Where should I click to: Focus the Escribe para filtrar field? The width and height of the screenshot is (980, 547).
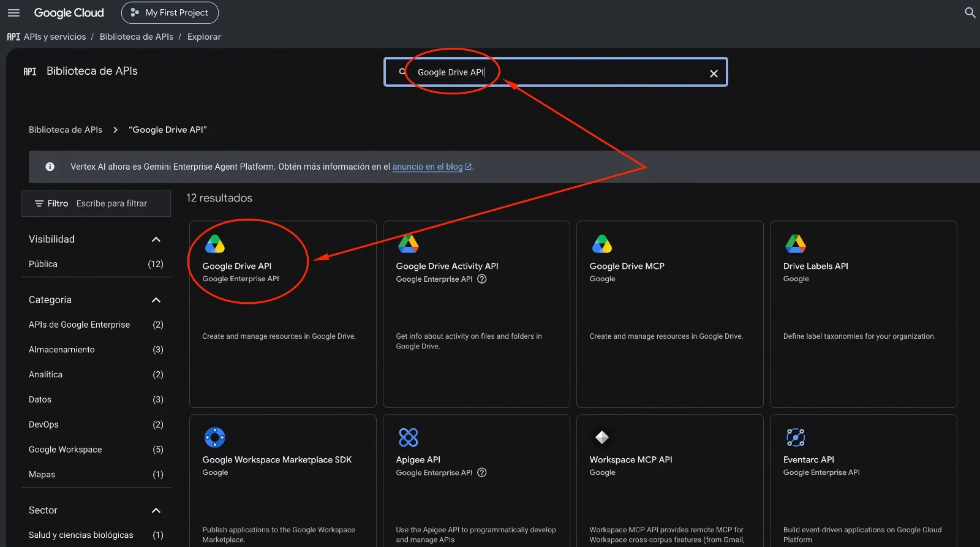point(111,203)
